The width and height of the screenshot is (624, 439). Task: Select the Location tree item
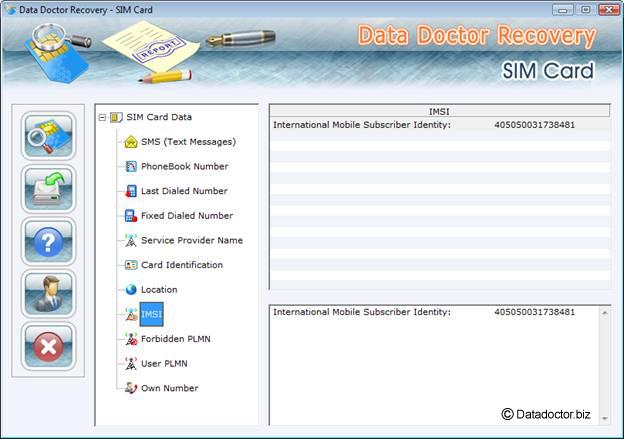(159, 290)
